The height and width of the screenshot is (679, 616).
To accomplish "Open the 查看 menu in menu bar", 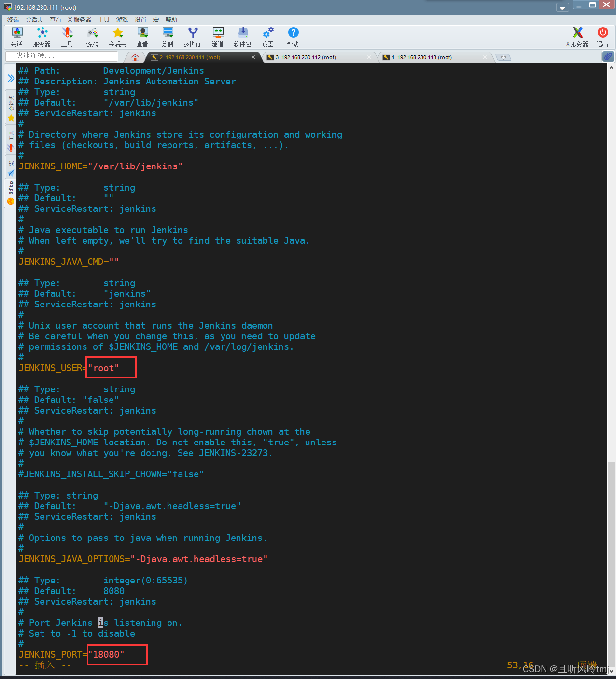I will tap(56, 20).
